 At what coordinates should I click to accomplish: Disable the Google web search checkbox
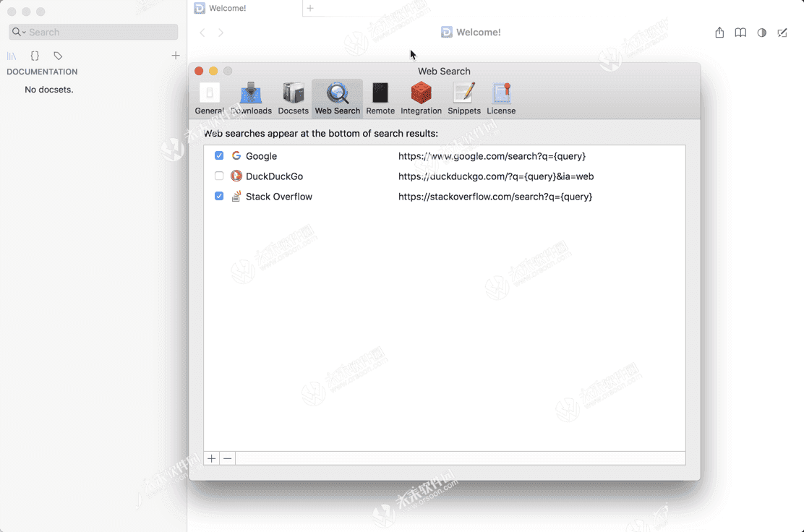pyautogui.click(x=219, y=155)
